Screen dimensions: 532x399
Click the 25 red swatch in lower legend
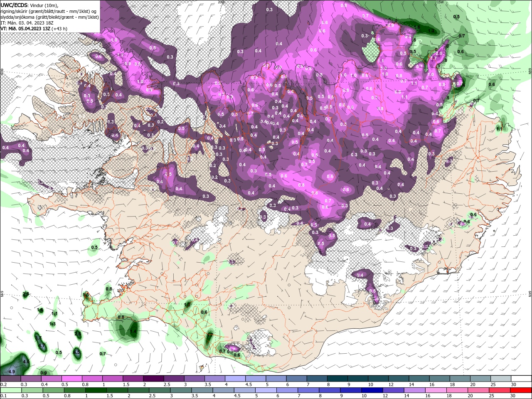point(500,390)
